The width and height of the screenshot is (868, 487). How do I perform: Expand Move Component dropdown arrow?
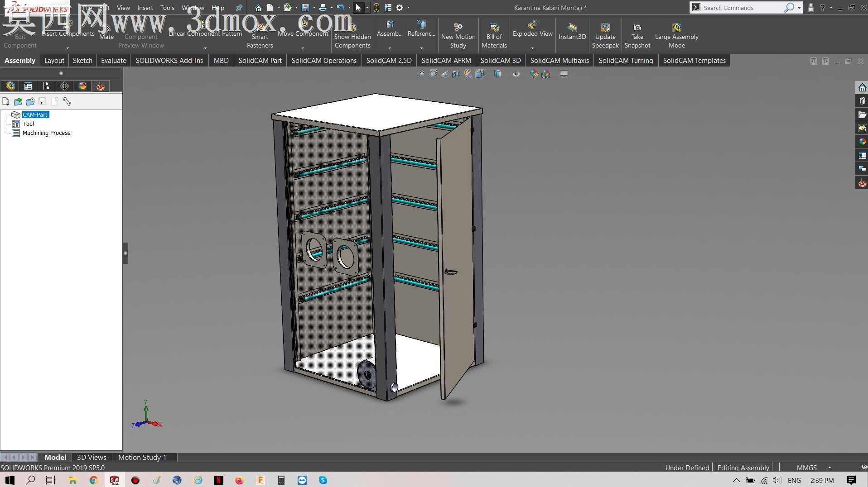pos(303,48)
